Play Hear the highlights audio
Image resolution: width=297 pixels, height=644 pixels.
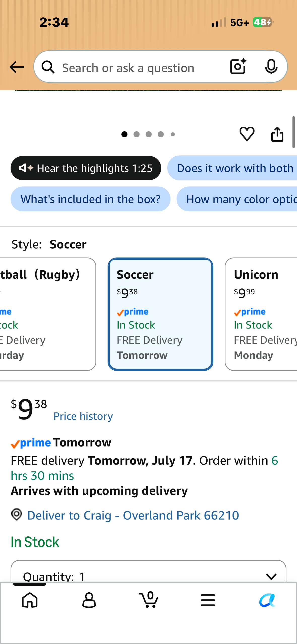tap(86, 168)
